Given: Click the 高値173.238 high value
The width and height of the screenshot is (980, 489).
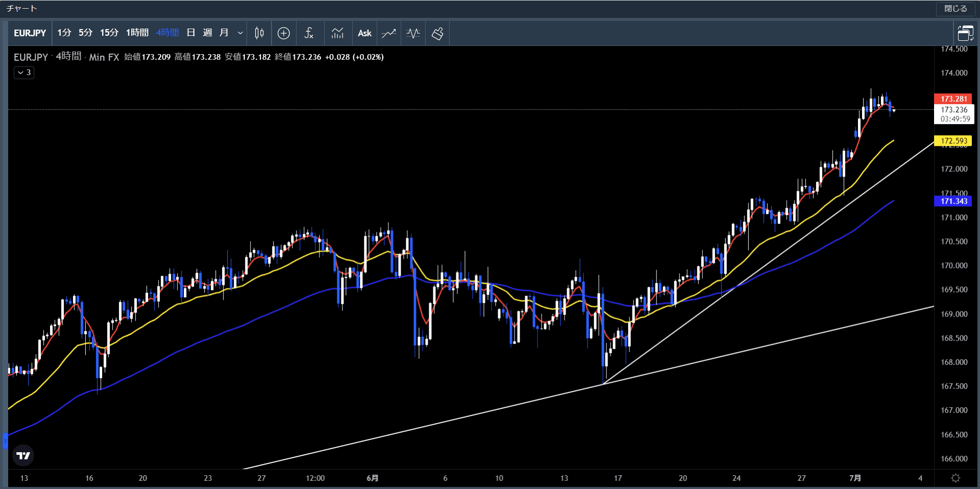Looking at the screenshot, I should (198, 57).
